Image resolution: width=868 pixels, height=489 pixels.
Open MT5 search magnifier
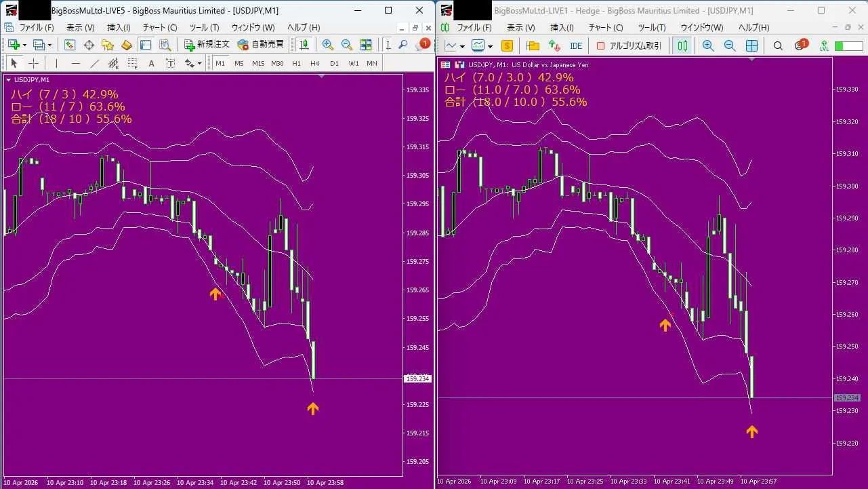pos(778,45)
